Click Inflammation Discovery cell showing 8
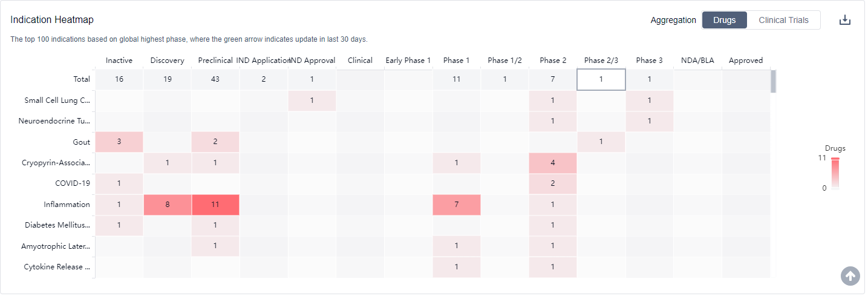 tap(168, 205)
